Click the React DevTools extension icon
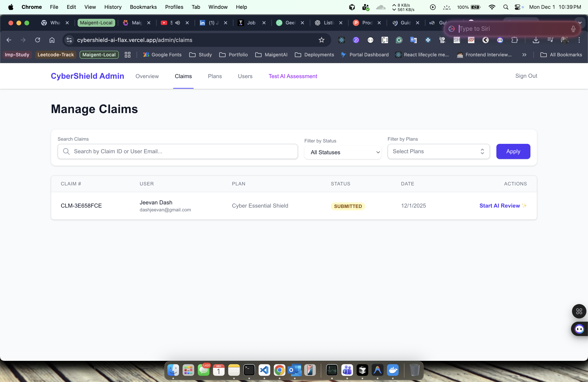The image size is (588, 382). pyautogui.click(x=341, y=40)
